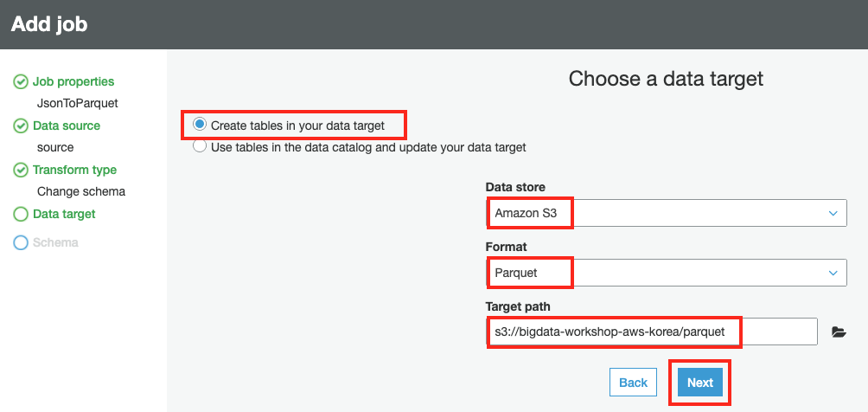
Task: Open the Format dropdown showing Parquet
Action: point(666,273)
